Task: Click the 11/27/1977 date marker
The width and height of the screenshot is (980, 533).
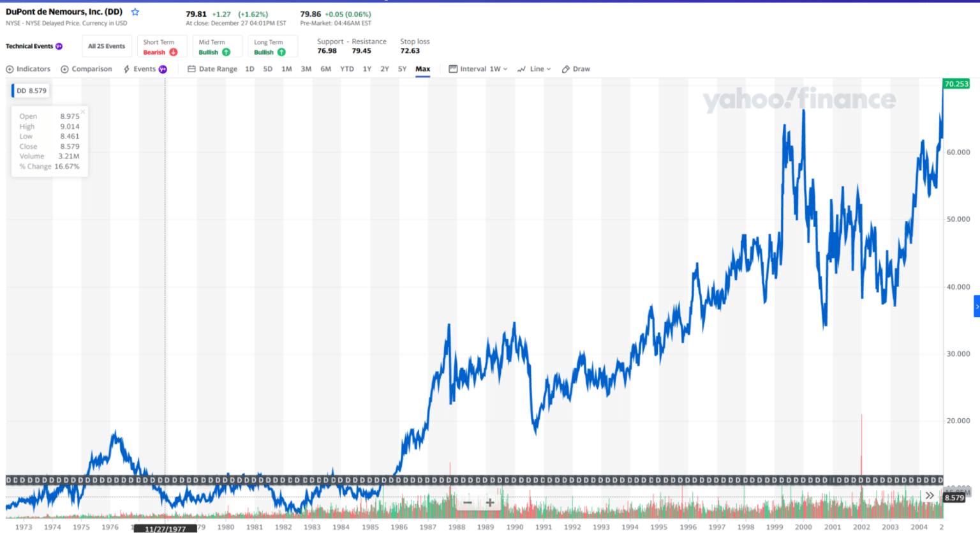Action: click(165, 529)
